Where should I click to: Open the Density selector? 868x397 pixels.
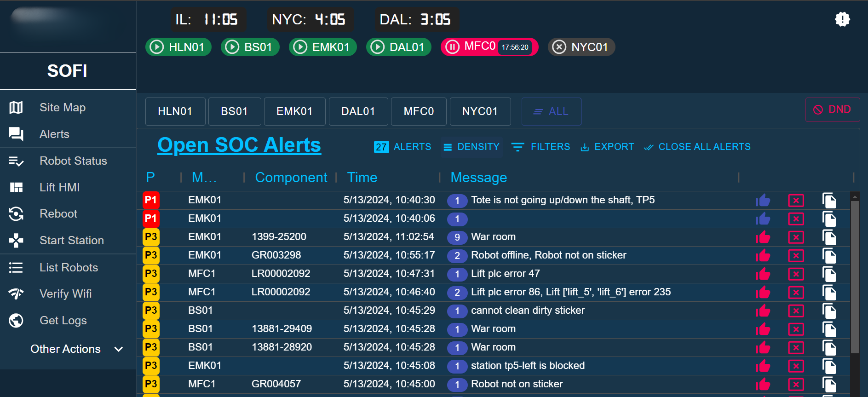[471, 147]
